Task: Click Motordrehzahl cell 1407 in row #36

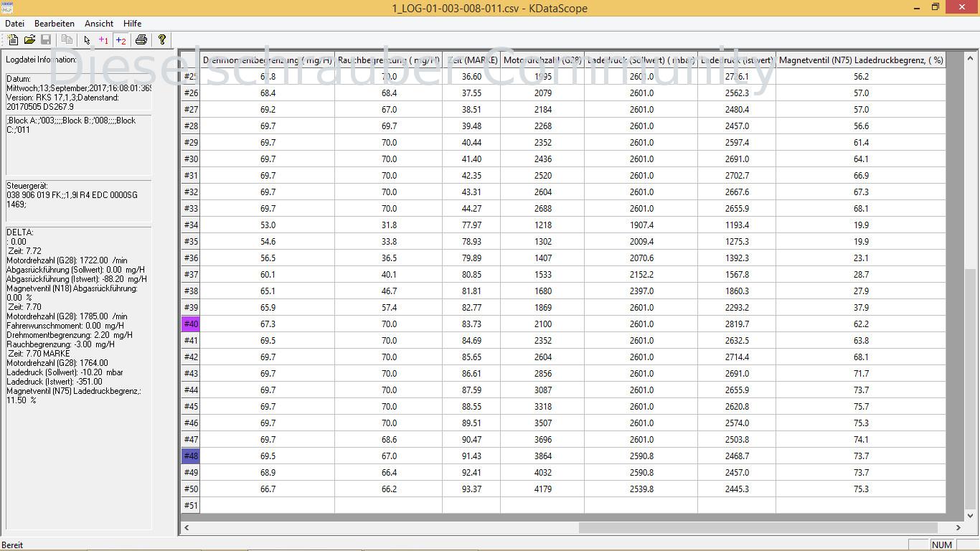Action: 542,258
